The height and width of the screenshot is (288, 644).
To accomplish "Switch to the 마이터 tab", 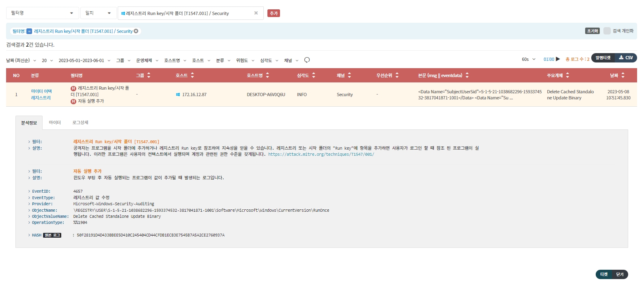I will click(x=55, y=123).
